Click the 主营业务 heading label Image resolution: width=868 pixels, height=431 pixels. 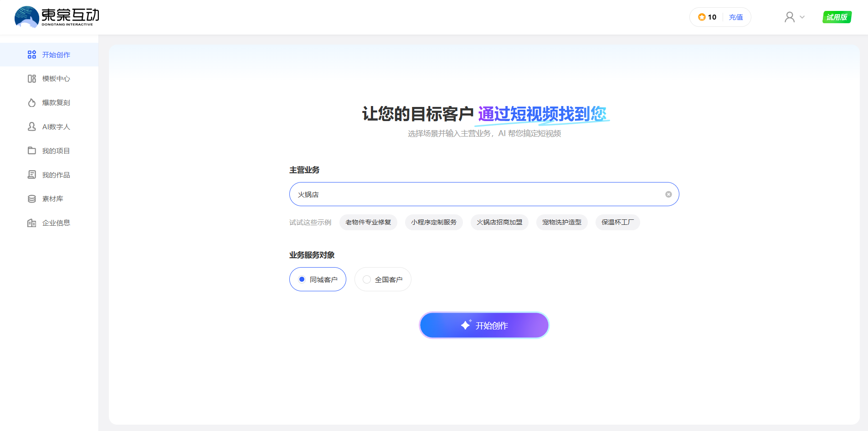pyautogui.click(x=304, y=170)
